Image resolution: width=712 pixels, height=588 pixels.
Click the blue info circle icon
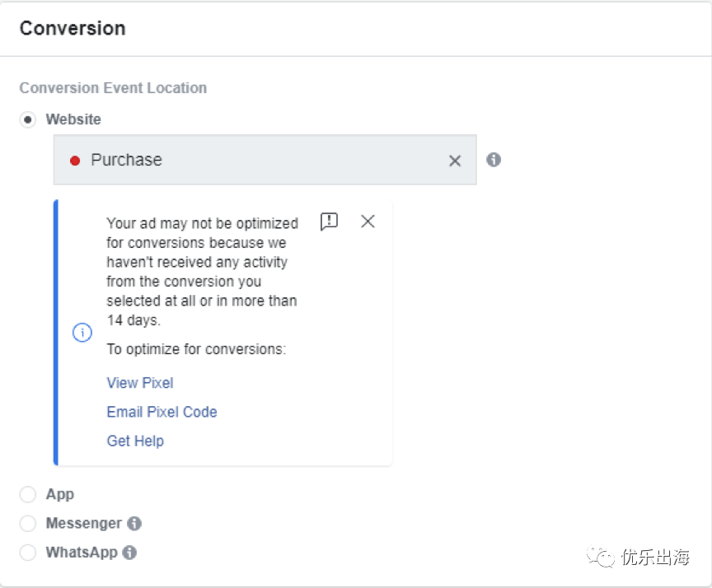pos(82,333)
